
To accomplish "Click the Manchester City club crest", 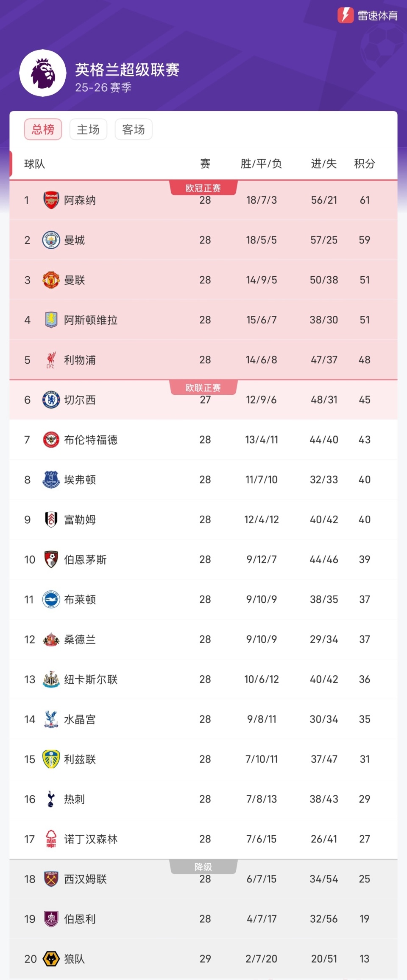I will (51, 240).
